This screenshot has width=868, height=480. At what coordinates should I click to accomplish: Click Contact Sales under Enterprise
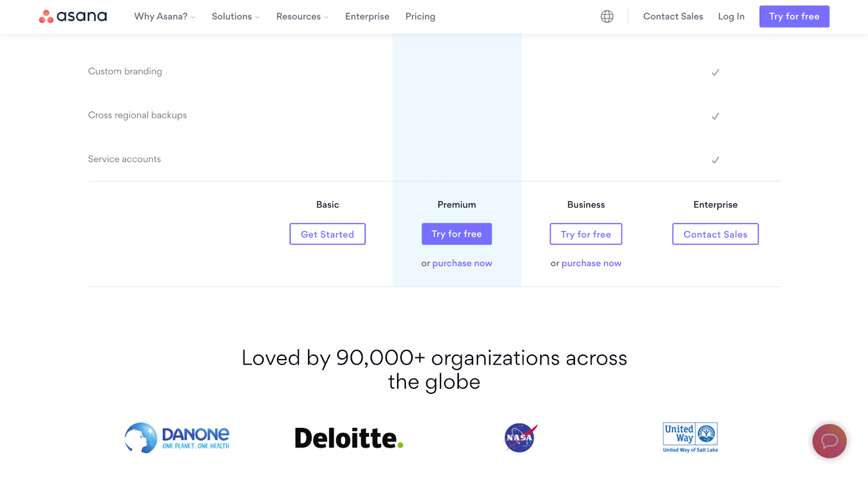click(x=715, y=234)
